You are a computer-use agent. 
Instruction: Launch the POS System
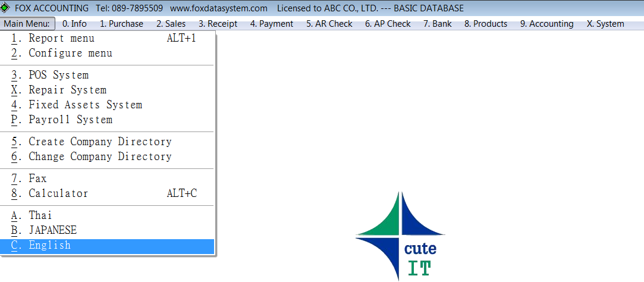coord(107,75)
